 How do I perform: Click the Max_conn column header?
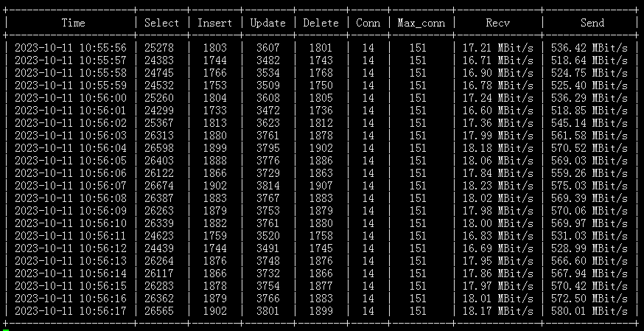tap(421, 24)
